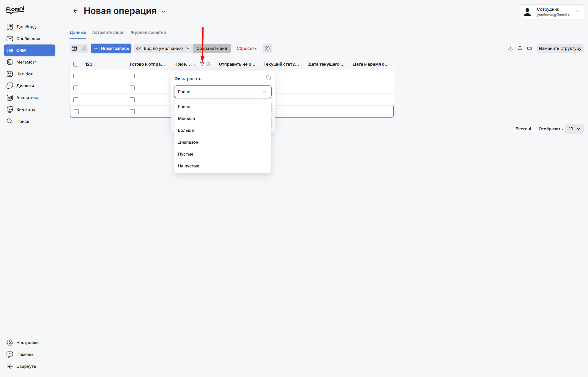This screenshot has width=588, height=377.
Task: Check the first row selection checkbox
Action: coord(76,76)
